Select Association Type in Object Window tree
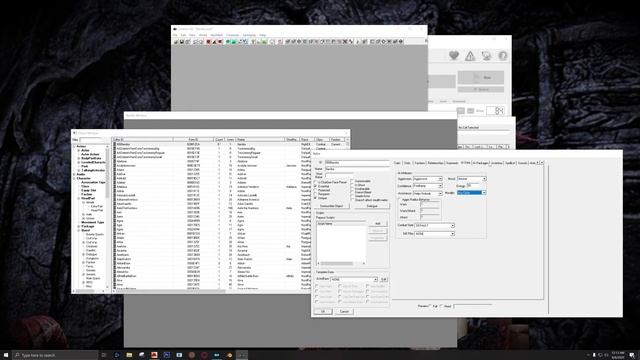 coord(93,182)
